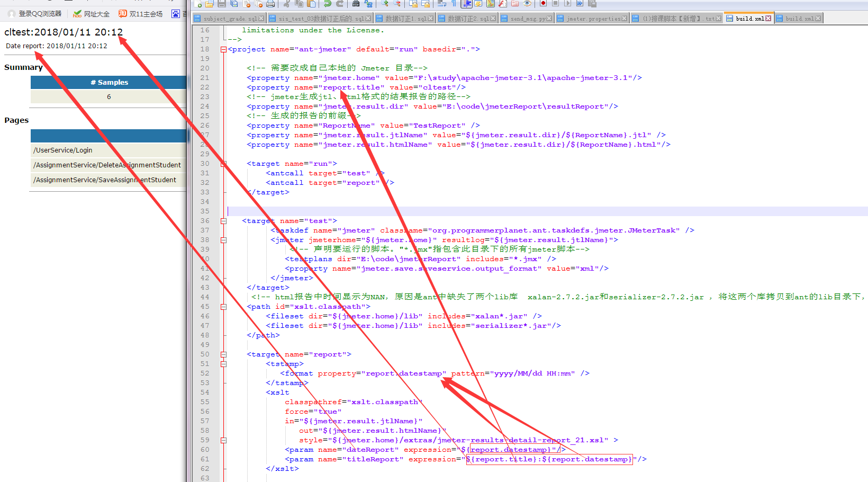Open the 网址大全 bookmark

pos(91,14)
